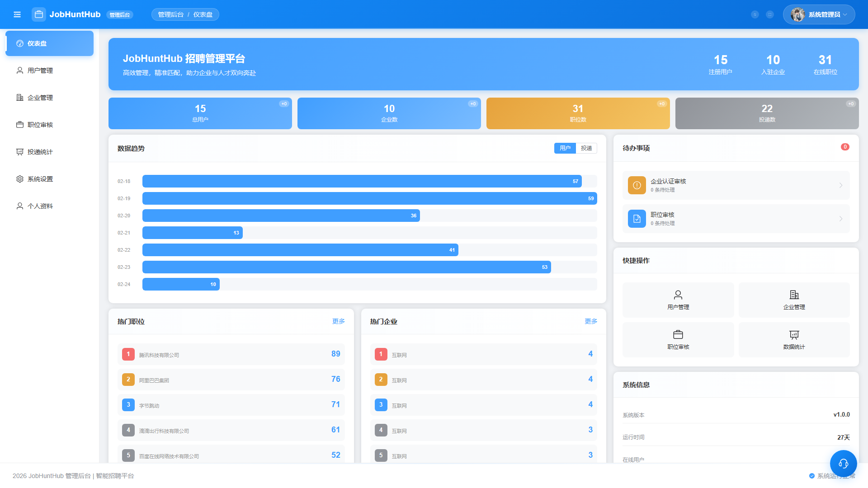Viewport: 868px width, 488px height.
Task: Switch data trend to 投递
Action: tap(586, 148)
